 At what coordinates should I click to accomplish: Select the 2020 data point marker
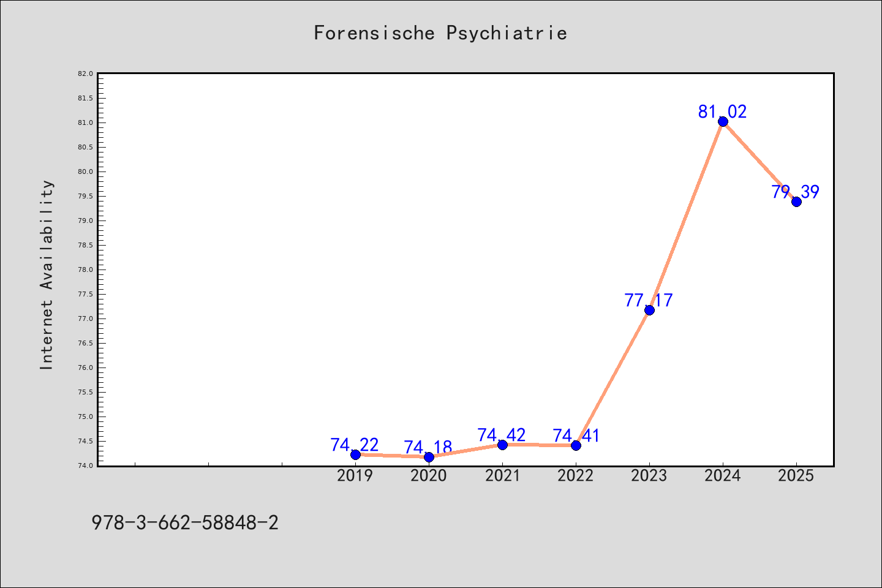(429, 457)
